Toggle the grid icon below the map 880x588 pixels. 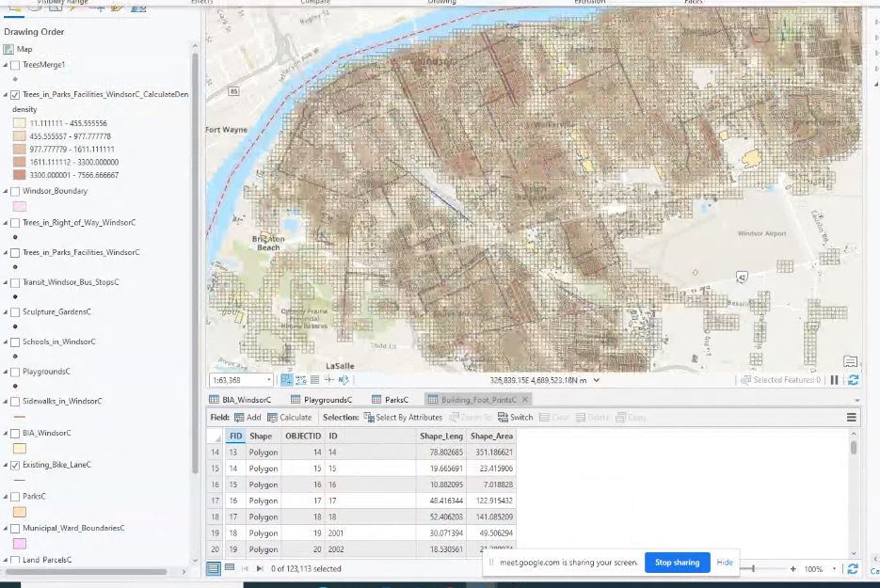tap(315, 380)
